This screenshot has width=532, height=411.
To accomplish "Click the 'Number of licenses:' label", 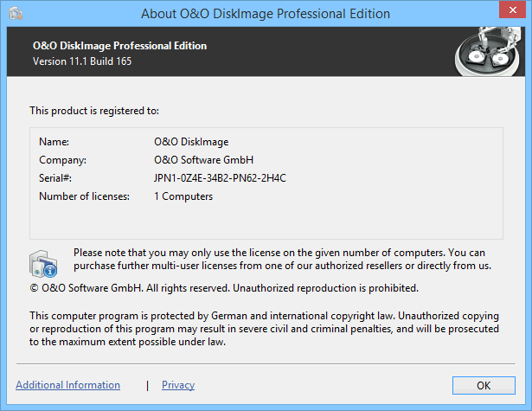I will [84, 196].
